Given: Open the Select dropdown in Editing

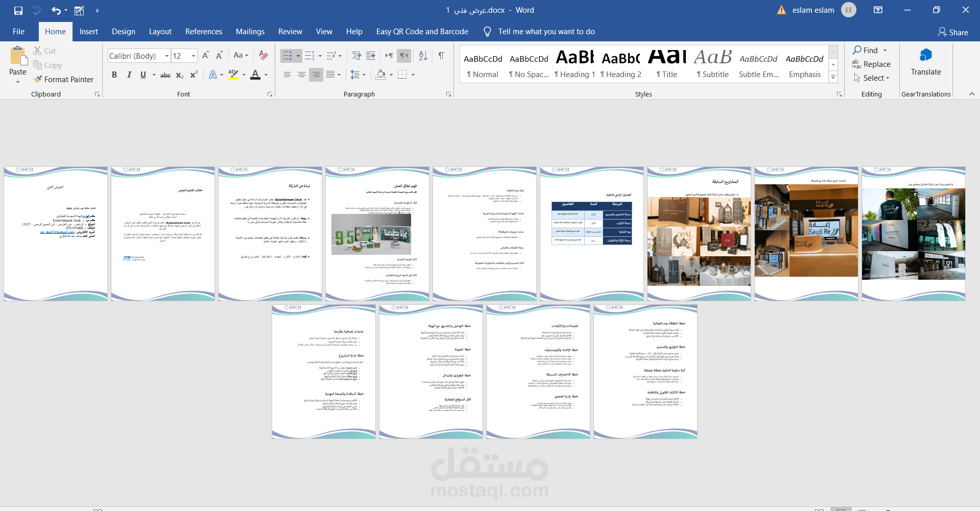Looking at the screenshot, I should (871, 78).
